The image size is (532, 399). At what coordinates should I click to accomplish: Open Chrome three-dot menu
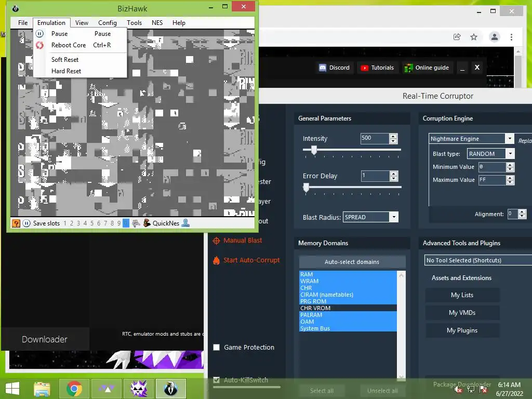pyautogui.click(x=511, y=37)
